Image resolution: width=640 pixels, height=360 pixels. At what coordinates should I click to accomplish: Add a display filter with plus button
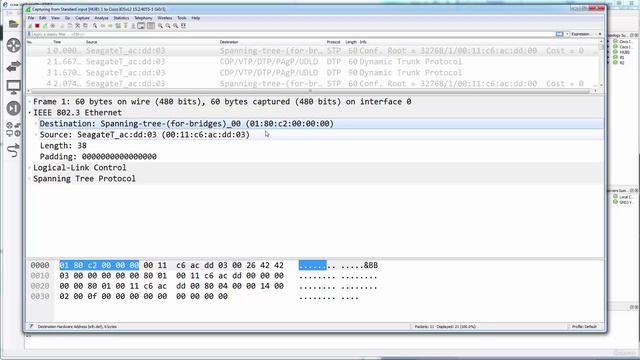pyautogui.click(x=600, y=34)
